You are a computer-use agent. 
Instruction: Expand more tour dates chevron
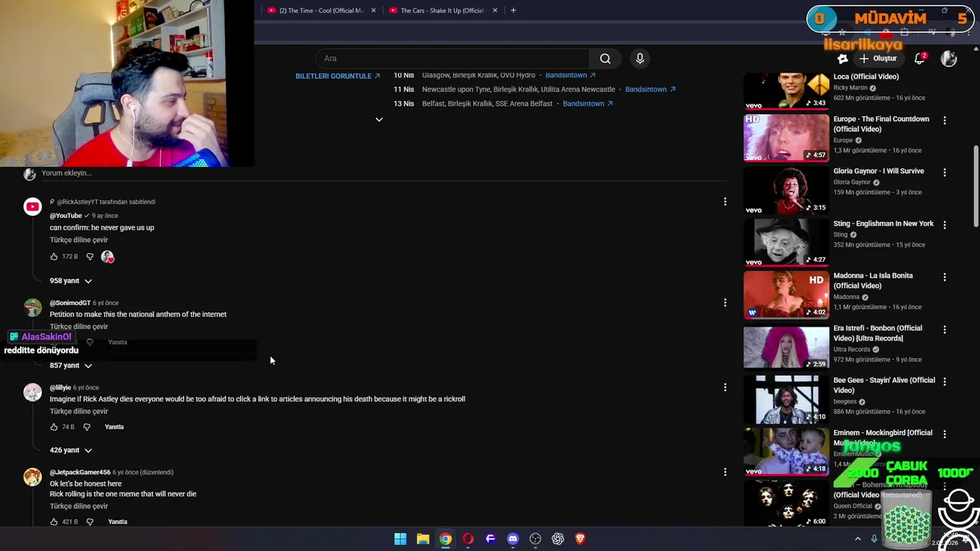point(379,119)
